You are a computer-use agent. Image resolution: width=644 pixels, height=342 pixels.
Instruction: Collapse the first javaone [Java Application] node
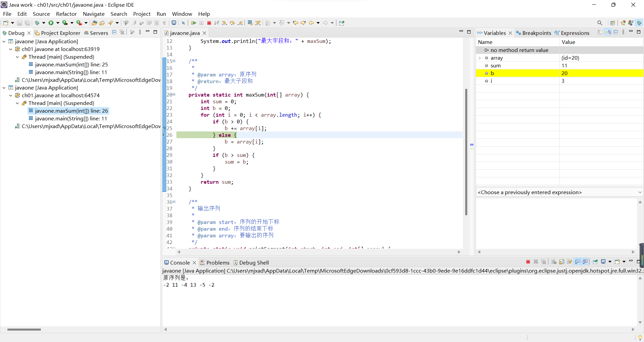click(4, 41)
